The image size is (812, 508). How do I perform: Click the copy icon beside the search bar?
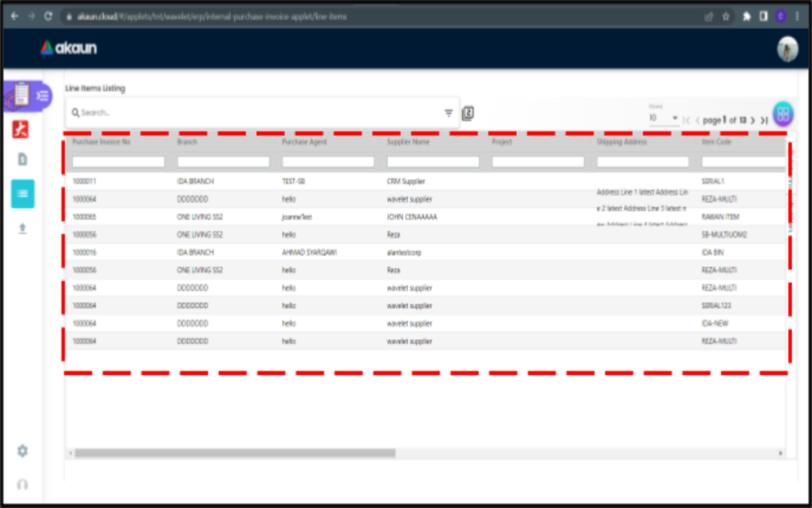coord(468,113)
